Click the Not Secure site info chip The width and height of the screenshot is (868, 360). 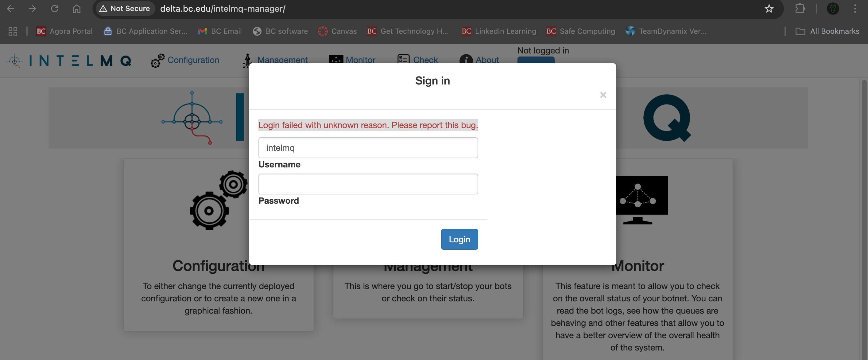pos(124,8)
